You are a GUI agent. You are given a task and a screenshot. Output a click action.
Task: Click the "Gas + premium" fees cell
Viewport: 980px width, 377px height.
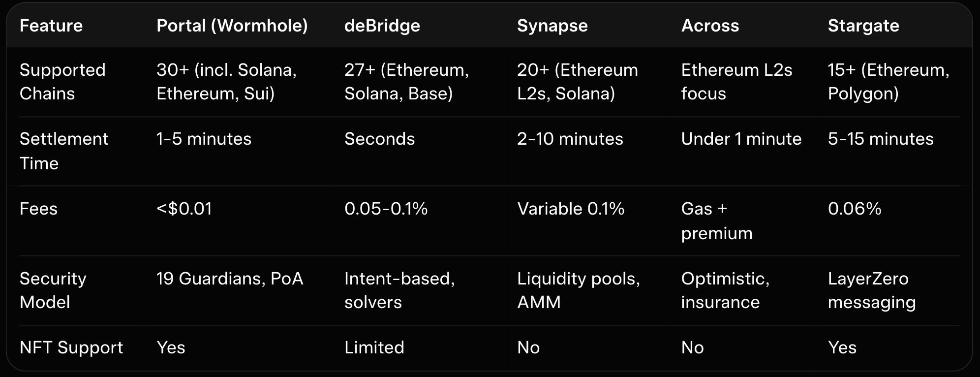pyautogui.click(x=716, y=220)
